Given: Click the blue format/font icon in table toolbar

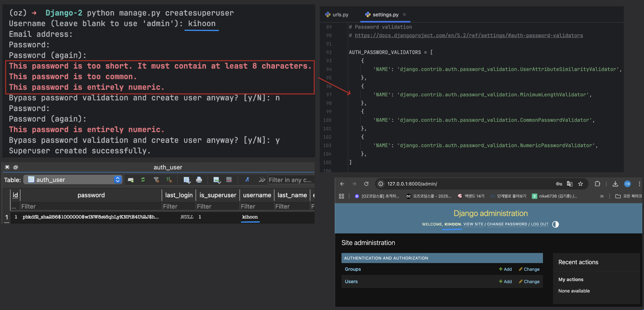Looking at the screenshot, I should click(x=247, y=180).
